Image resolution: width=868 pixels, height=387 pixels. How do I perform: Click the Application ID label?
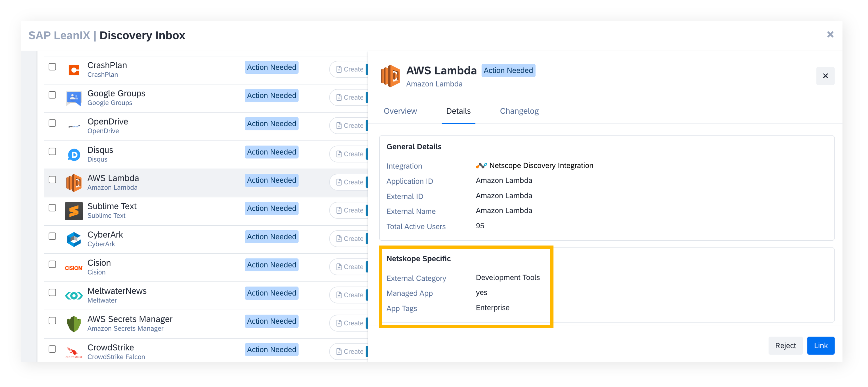pyautogui.click(x=410, y=181)
